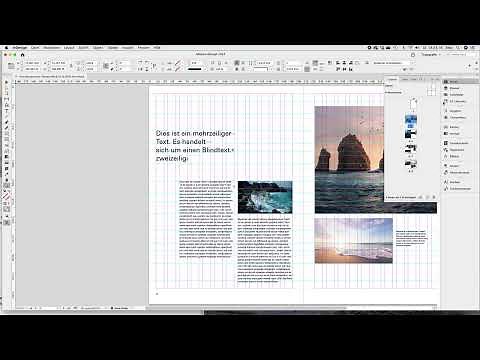480x360 pixels.
Task: Open the Datei menu next to InDesign
Action: (x=35, y=48)
